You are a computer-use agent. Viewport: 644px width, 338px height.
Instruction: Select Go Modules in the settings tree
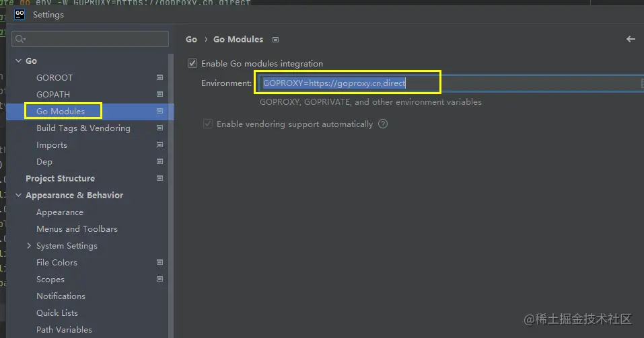61,111
